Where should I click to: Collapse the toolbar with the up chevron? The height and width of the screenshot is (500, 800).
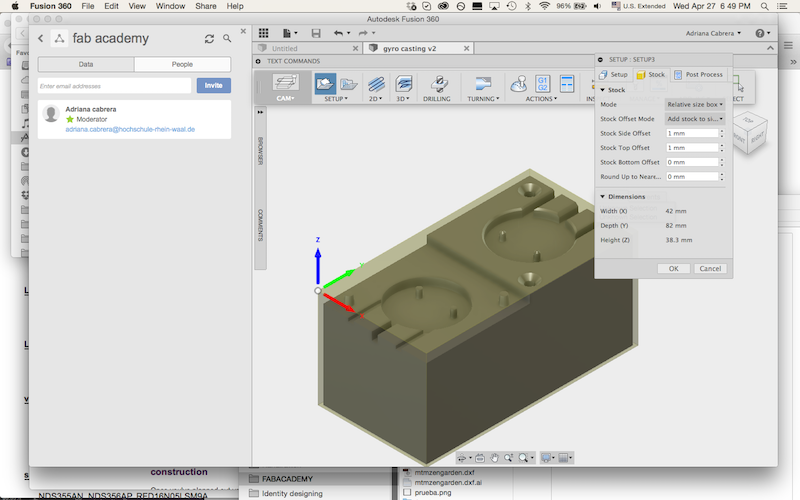[x=770, y=48]
